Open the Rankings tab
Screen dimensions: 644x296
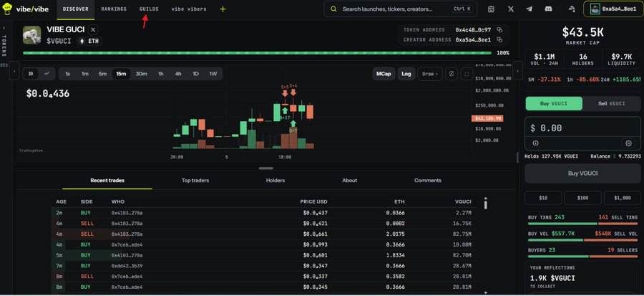(114, 9)
